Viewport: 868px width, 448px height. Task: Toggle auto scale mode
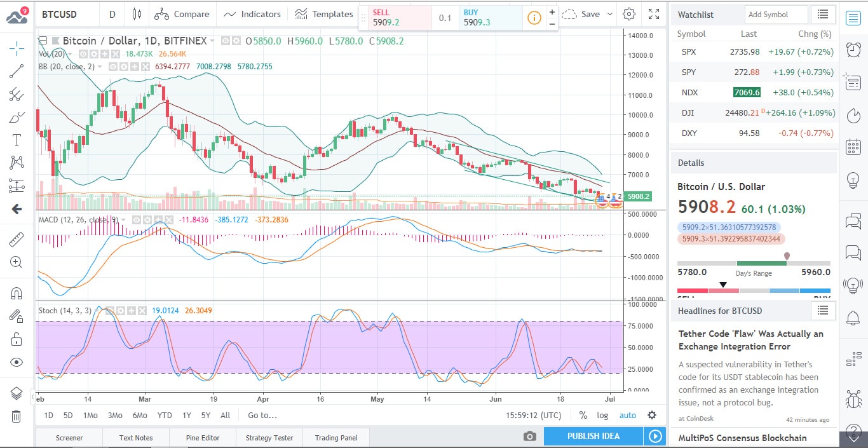(628, 415)
